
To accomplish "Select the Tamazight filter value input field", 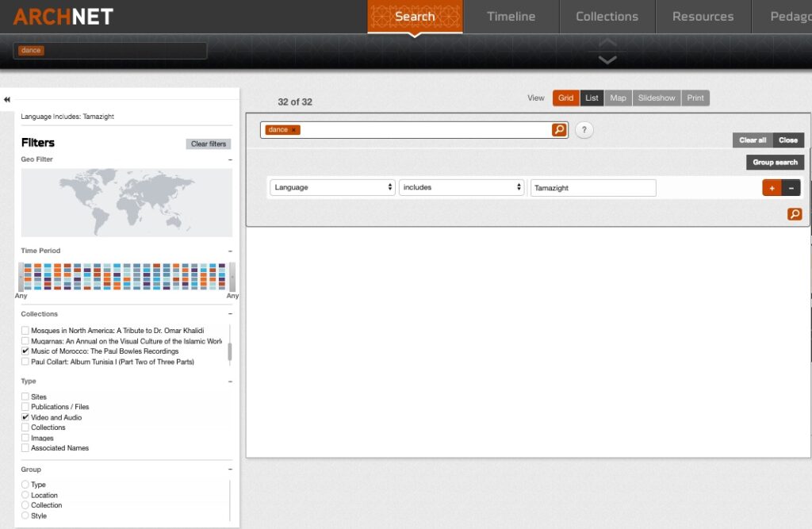I will coord(592,187).
